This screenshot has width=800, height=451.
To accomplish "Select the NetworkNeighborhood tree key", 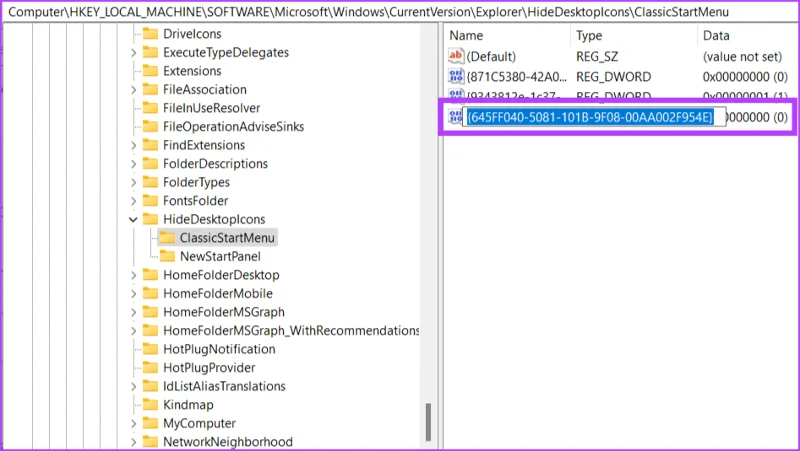I will click(x=228, y=442).
